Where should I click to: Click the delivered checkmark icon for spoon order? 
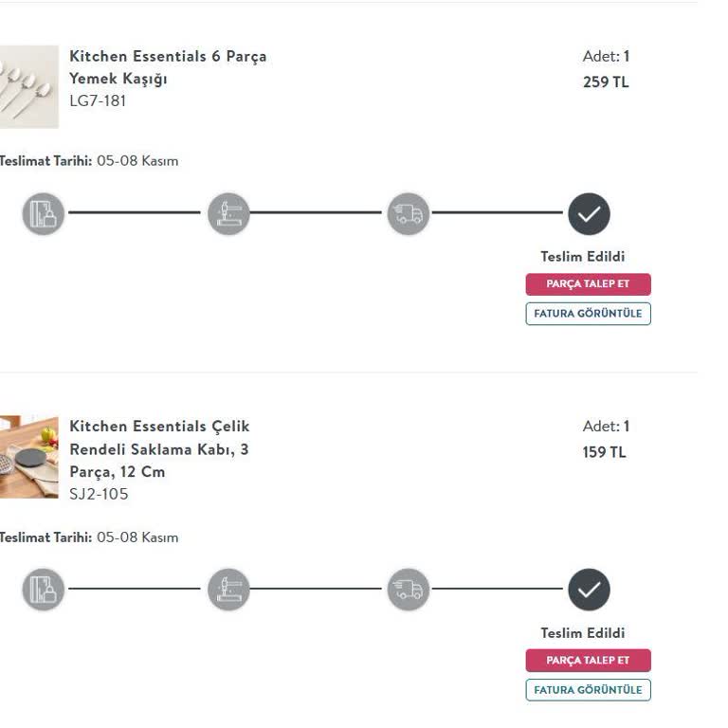point(589,214)
